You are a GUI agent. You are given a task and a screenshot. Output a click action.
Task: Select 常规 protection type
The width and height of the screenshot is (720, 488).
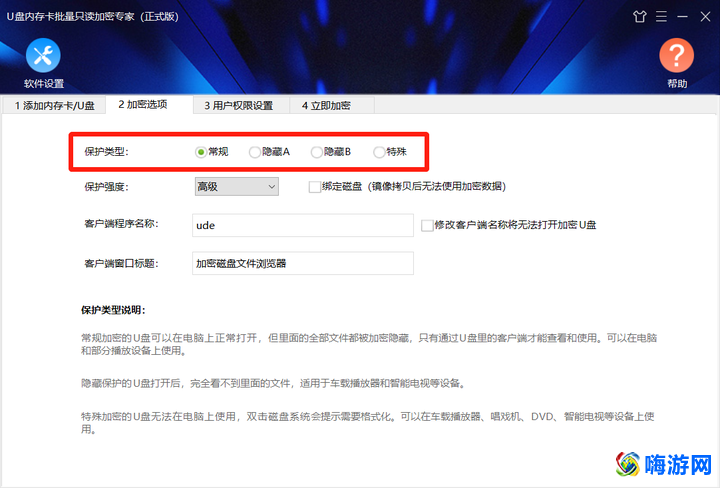pos(211,152)
